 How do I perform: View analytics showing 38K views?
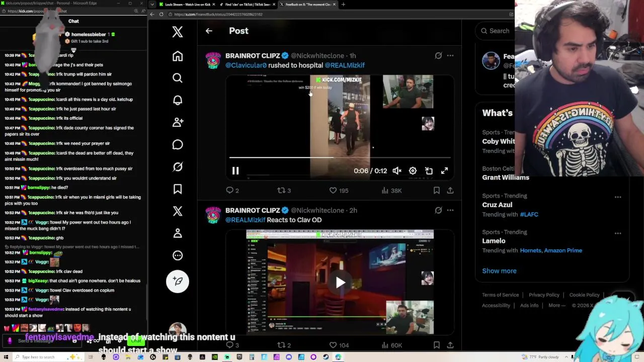(391, 191)
